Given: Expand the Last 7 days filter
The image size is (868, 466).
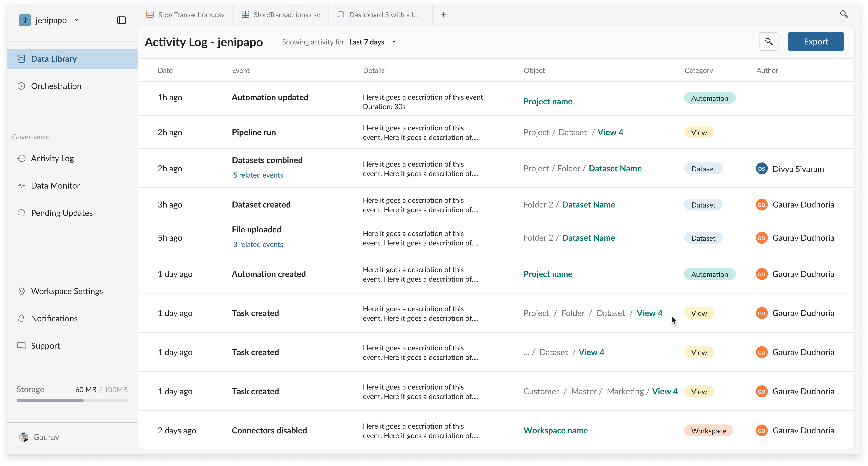Looking at the screenshot, I should (x=372, y=42).
